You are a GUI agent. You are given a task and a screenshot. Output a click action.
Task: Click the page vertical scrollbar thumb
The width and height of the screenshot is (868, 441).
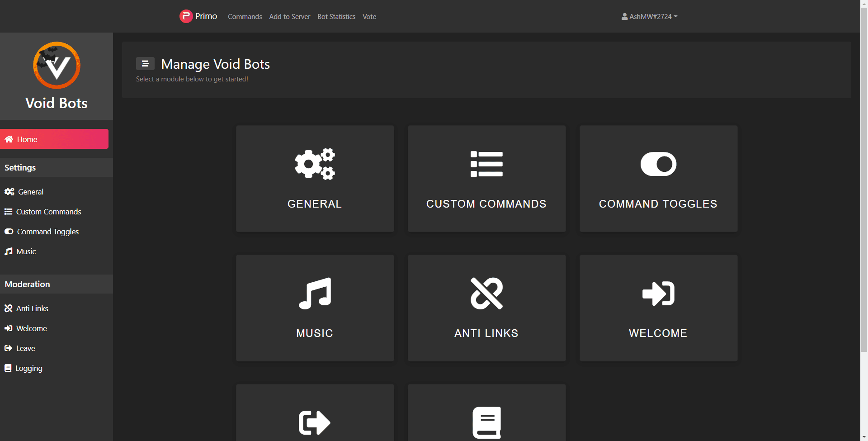coord(864,180)
